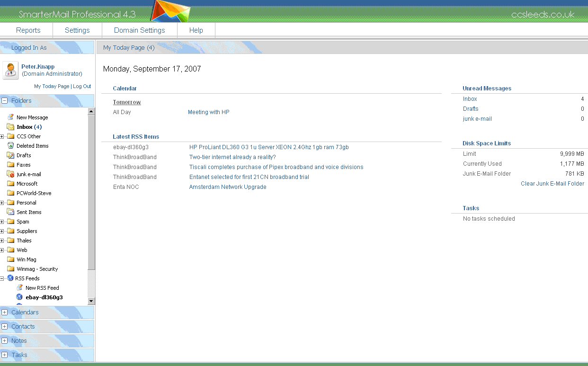Viewport: 588px width, 366px height.
Task: Open Tiscali completes purchase of Pipex article
Action: [x=276, y=167]
